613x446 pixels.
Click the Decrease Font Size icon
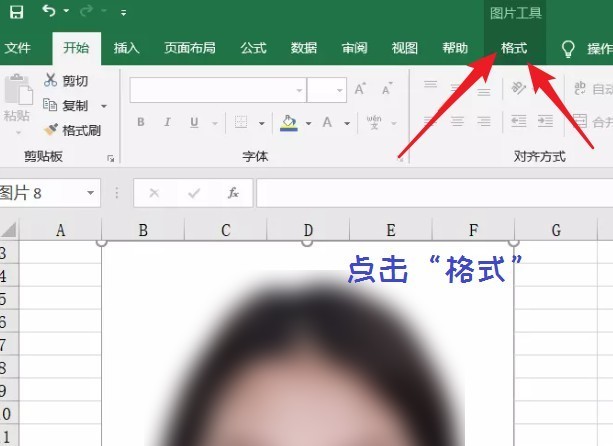point(387,89)
